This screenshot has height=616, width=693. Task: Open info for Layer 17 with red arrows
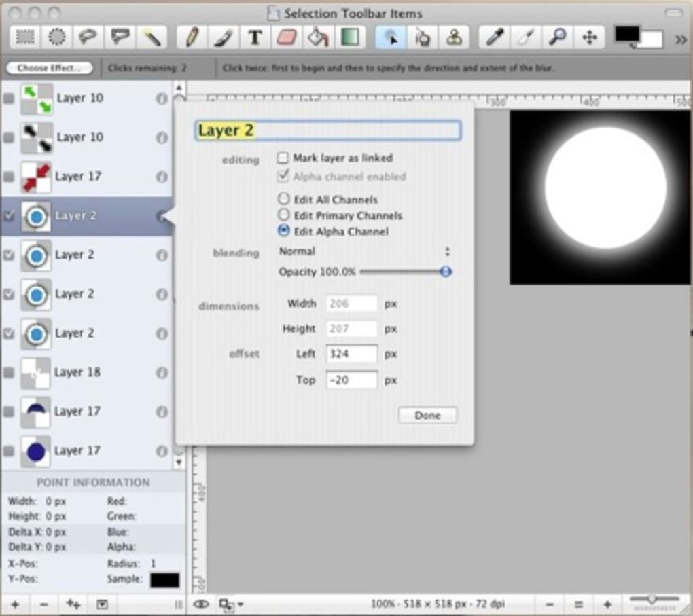[162, 177]
